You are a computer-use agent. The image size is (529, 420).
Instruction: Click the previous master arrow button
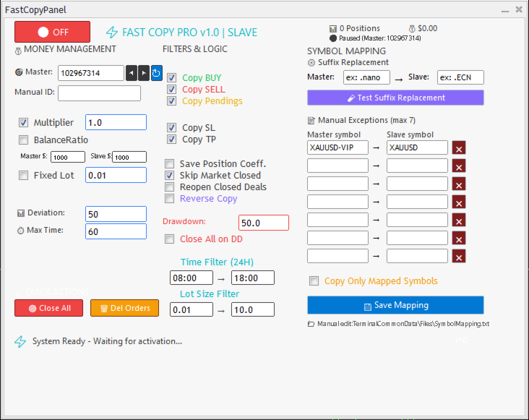132,73
